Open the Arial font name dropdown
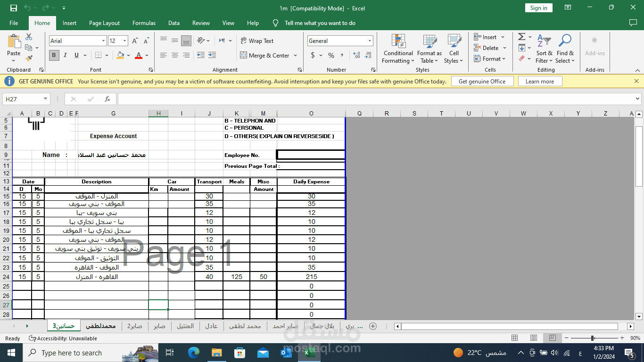This screenshot has height=362, width=644. (103, 41)
